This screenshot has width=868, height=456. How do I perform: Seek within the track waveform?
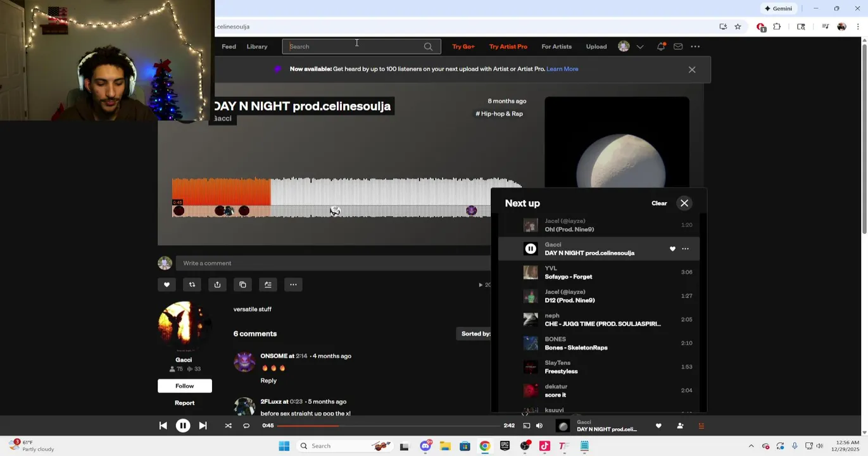pyautogui.click(x=347, y=198)
